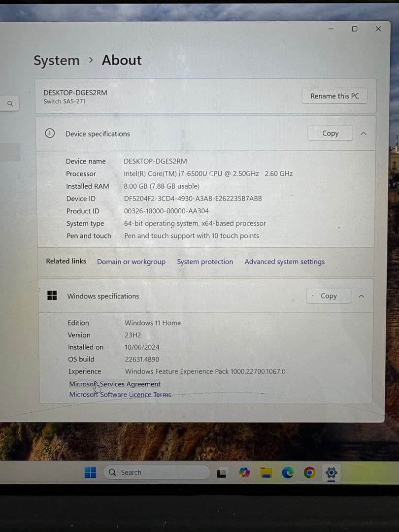Open search in the Settings sidebar
Viewport: 399px width, 532px height.
(10, 103)
